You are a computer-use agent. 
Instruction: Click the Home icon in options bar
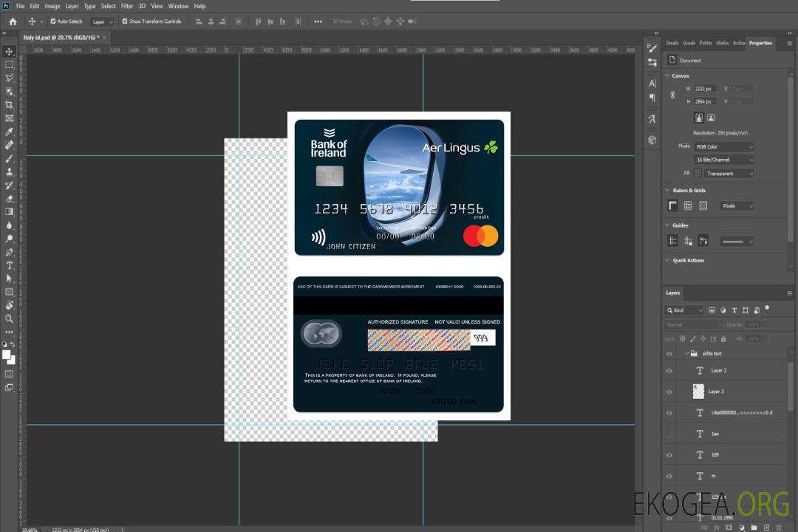pyautogui.click(x=13, y=21)
